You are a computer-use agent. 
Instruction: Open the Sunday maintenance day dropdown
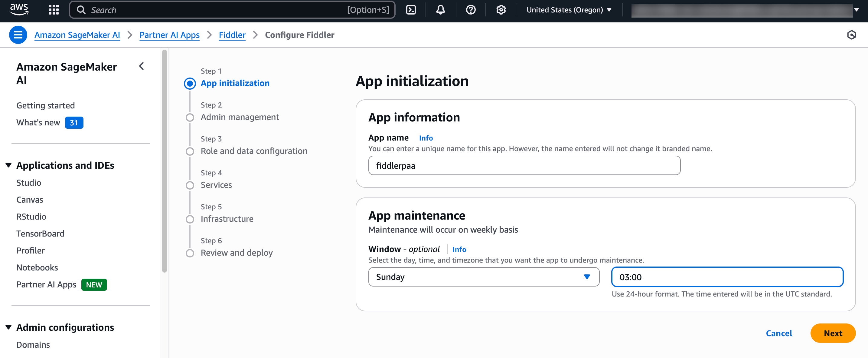484,277
